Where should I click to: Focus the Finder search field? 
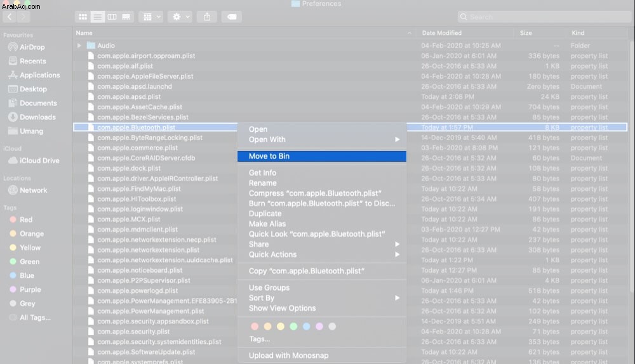(x=544, y=17)
